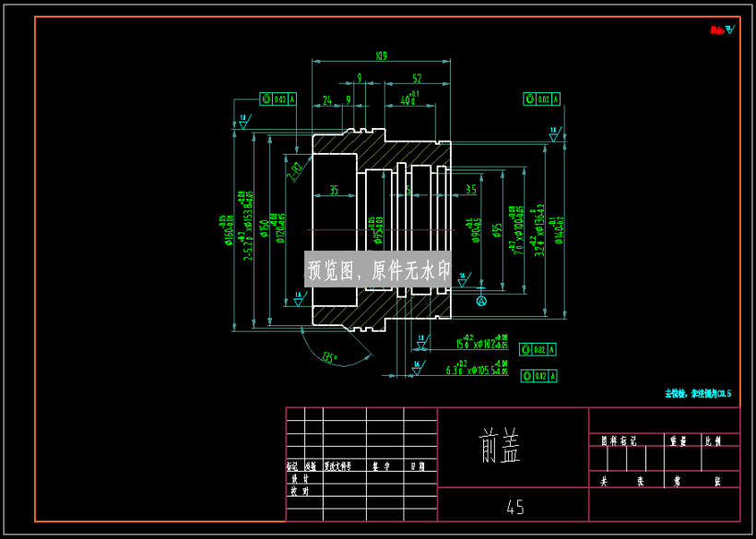The width and height of the screenshot is (756, 539).
Task: Select the roughness symbol beside 6.3 xφ105.5
Action: click(417, 368)
